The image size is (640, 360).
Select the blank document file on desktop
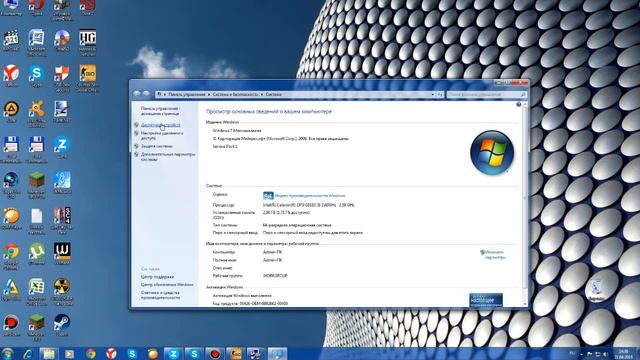pyautogui.click(x=36, y=222)
